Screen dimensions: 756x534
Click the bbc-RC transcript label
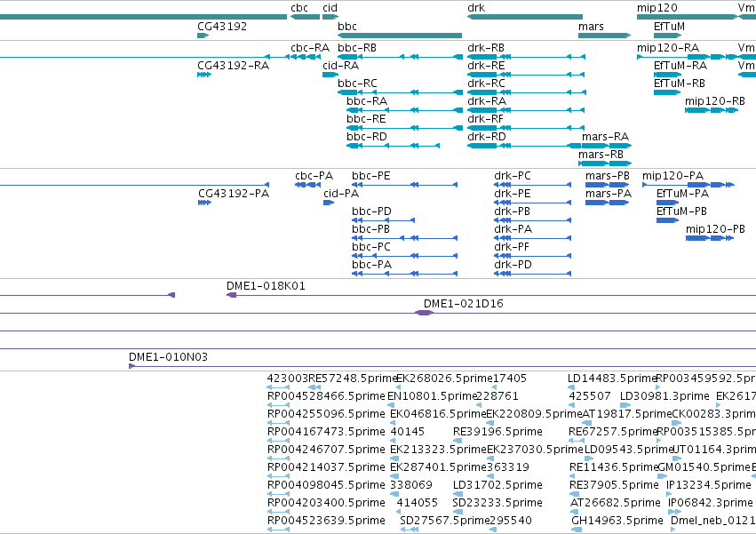coord(357,84)
